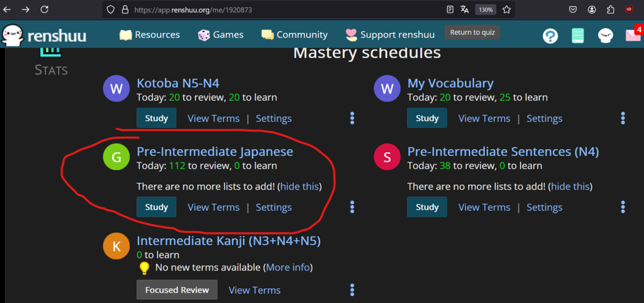The image size is (644, 303).
Task: Study the Pre-Intermediate Japanese schedule
Action: [156, 207]
